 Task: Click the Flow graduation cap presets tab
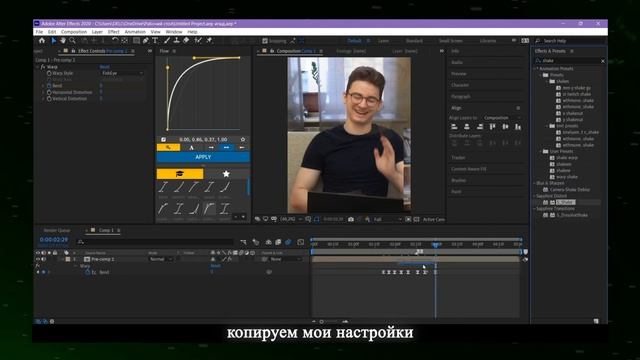180,174
